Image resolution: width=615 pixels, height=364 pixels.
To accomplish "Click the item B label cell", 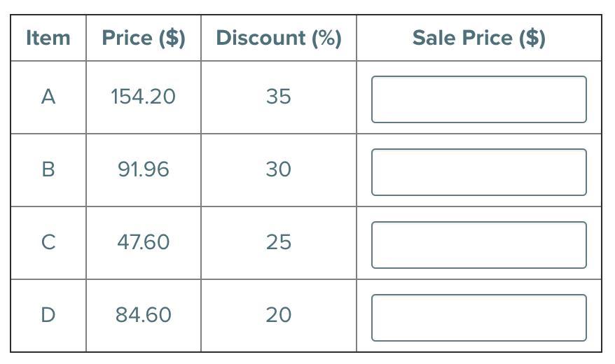I will (48, 169).
